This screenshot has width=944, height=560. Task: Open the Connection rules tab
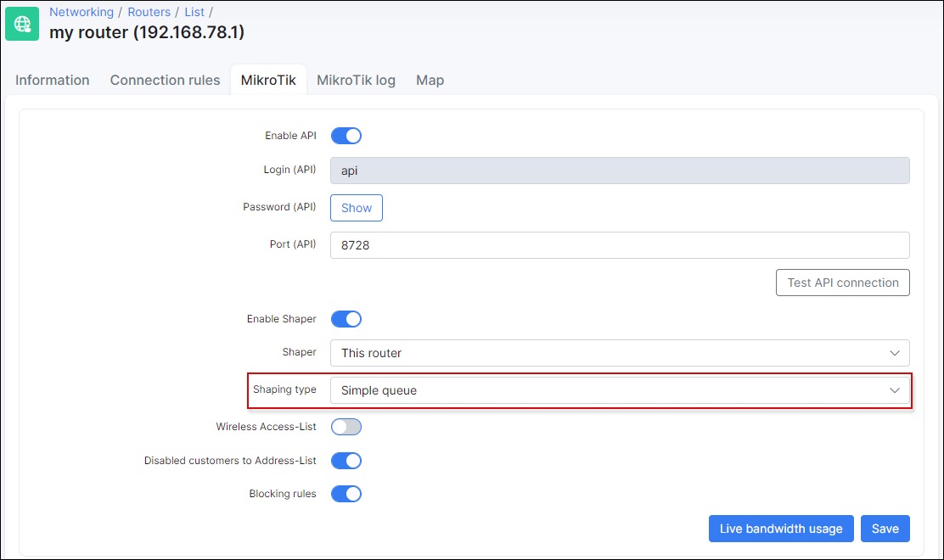pyautogui.click(x=165, y=80)
